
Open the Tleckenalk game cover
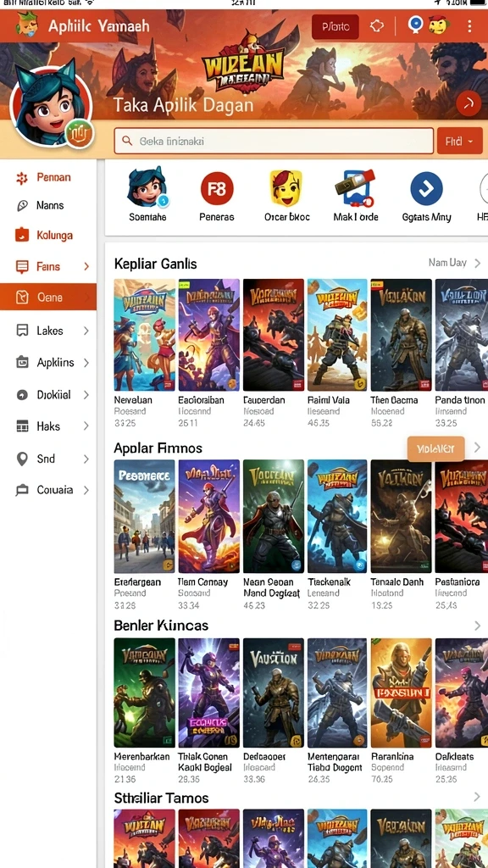coord(337,516)
